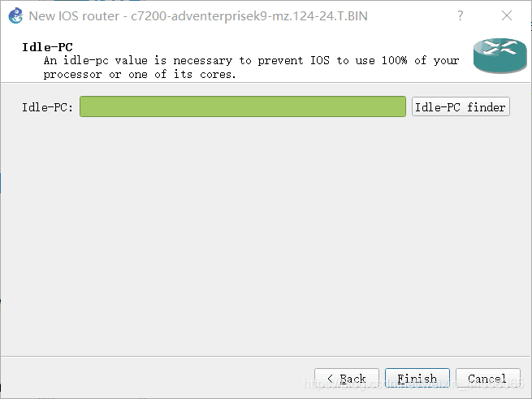Click the teal router icon in header
This screenshot has height=399, width=532.
click(500, 55)
